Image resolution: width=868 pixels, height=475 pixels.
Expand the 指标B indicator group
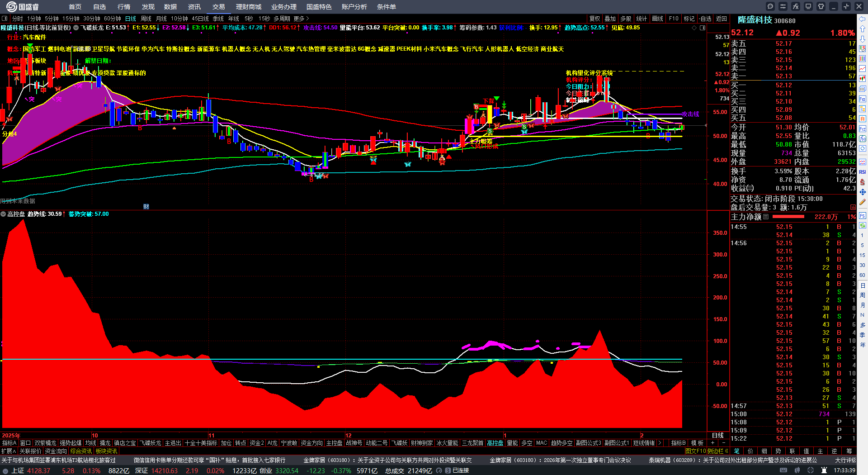[x=678, y=443]
